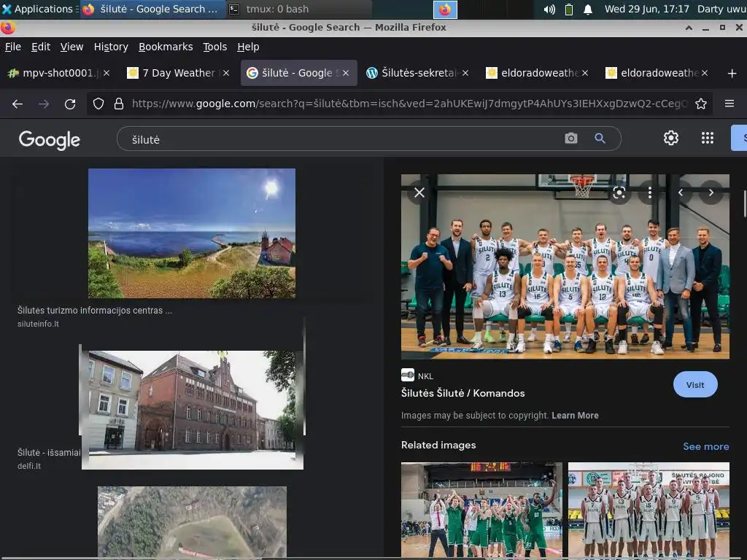Click the preview panel scrollbar
The image size is (747, 560).
[745, 204]
